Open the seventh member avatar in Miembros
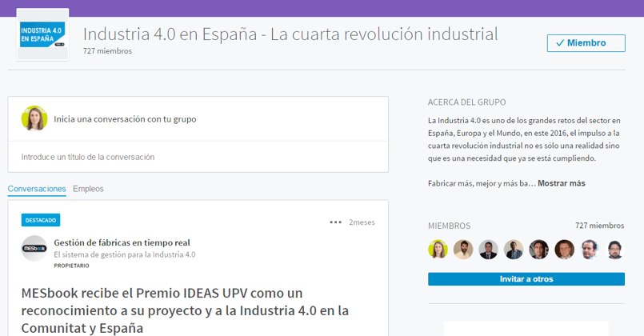Image resolution: width=644 pixels, height=336 pixels. point(590,250)
